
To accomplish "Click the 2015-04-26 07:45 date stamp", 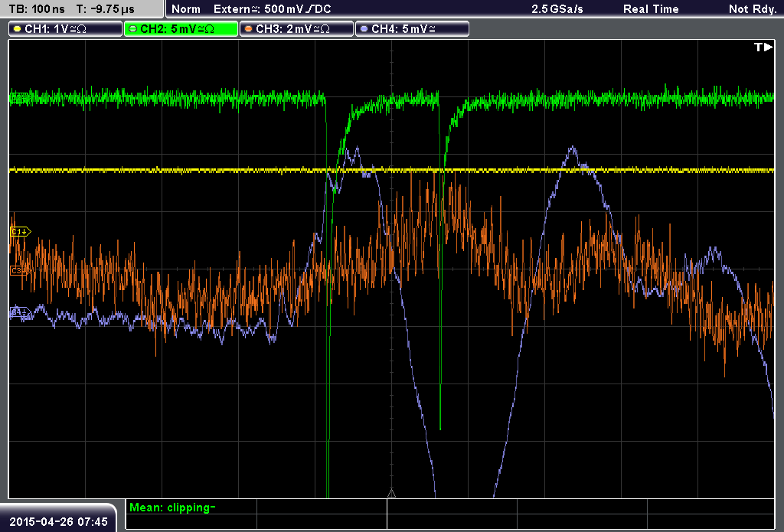I will point(58,521).
